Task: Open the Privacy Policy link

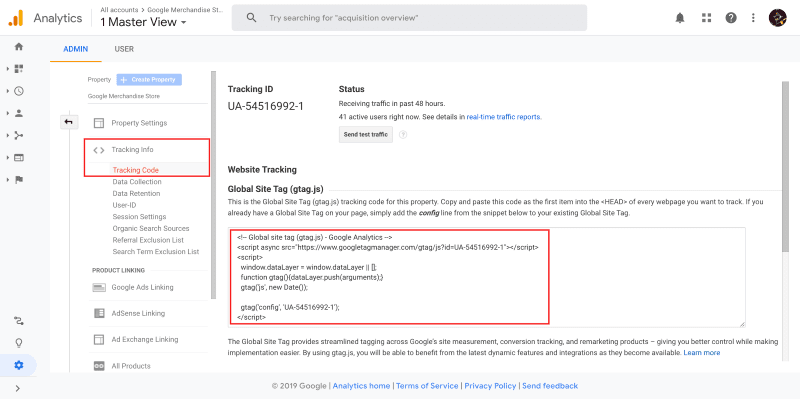Action: click(490, 386)
